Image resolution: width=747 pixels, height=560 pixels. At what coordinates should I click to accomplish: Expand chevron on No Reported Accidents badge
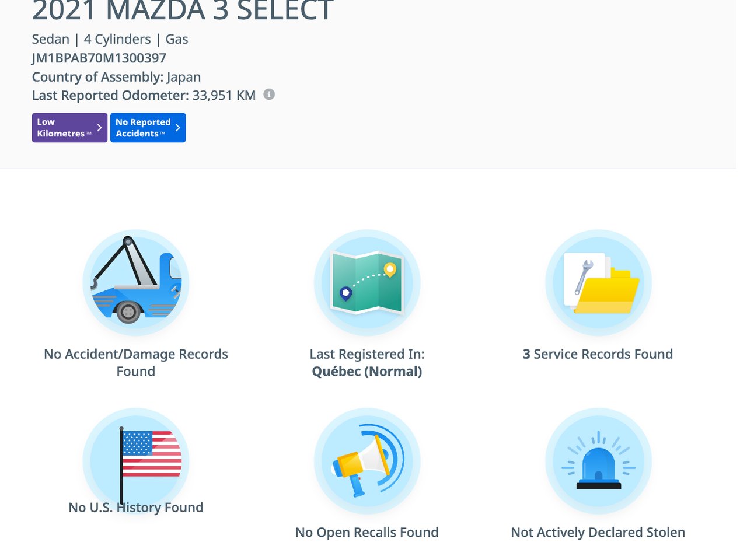178,127
